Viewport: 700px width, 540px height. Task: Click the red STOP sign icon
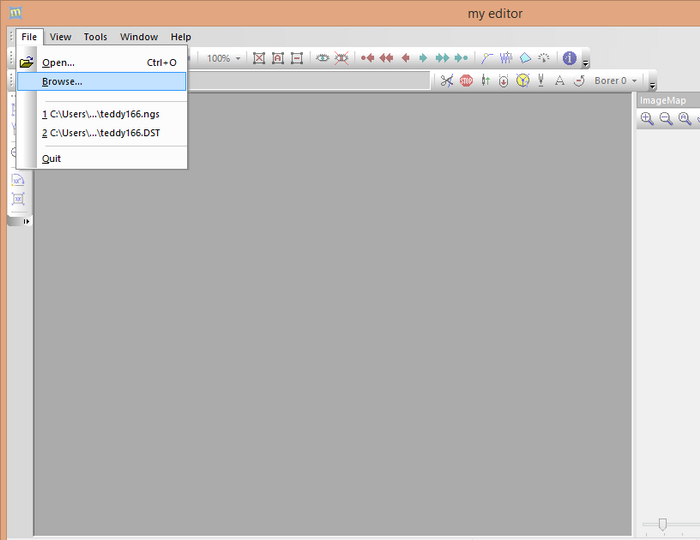click(x=466, y=81)
